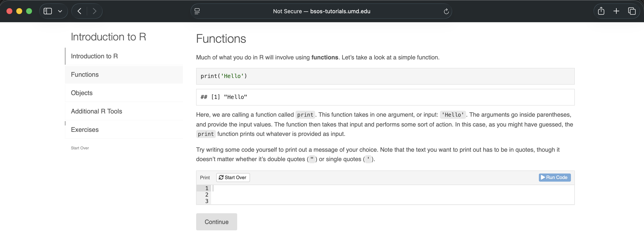The width and height of the screenshot is (644, 250).
Task: Navigate to the Exercises section
Action: 85,129
